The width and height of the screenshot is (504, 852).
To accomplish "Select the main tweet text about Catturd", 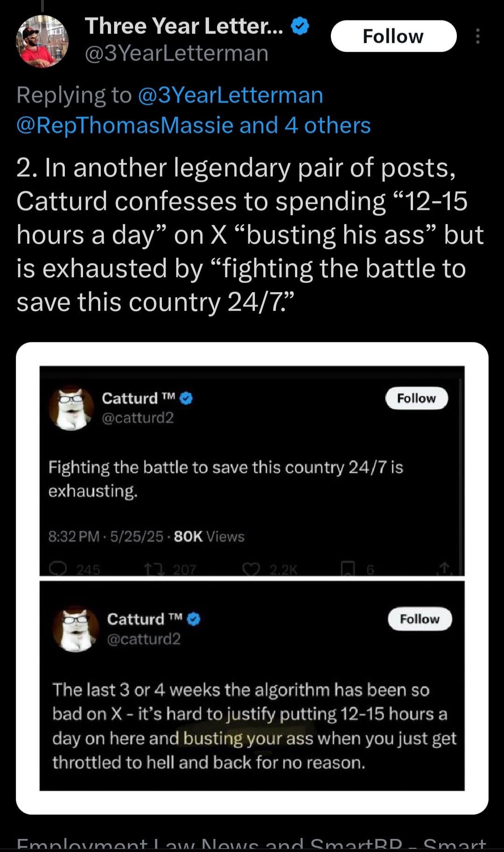I will click(x=243, y=235).
